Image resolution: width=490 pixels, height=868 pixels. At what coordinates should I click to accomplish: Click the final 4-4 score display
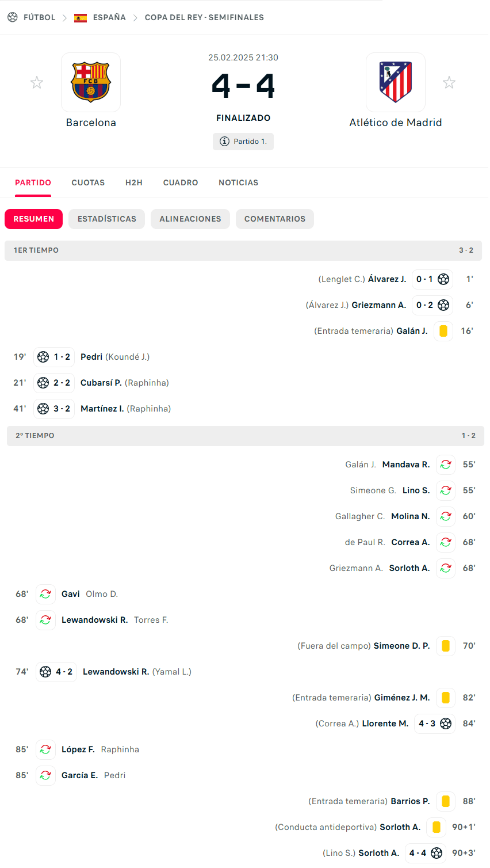pyautogui.click(x=243, y=84)
